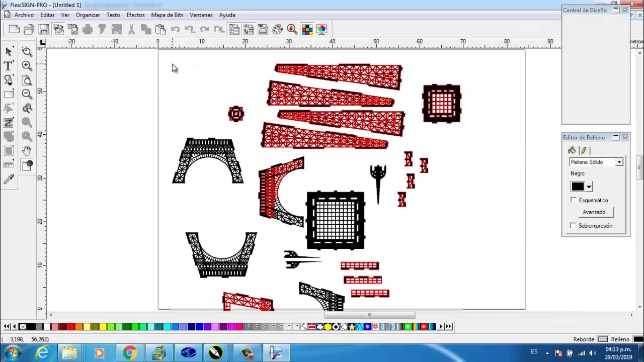
Task: Create a new document from toolbar
Action: tap(14, 29)
